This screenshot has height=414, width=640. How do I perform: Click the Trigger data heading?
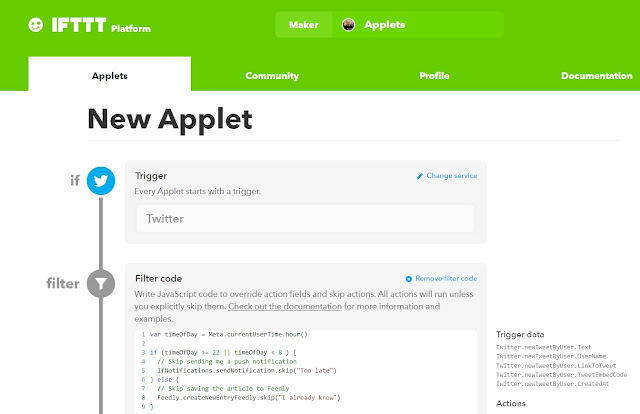tap(520, 334)
